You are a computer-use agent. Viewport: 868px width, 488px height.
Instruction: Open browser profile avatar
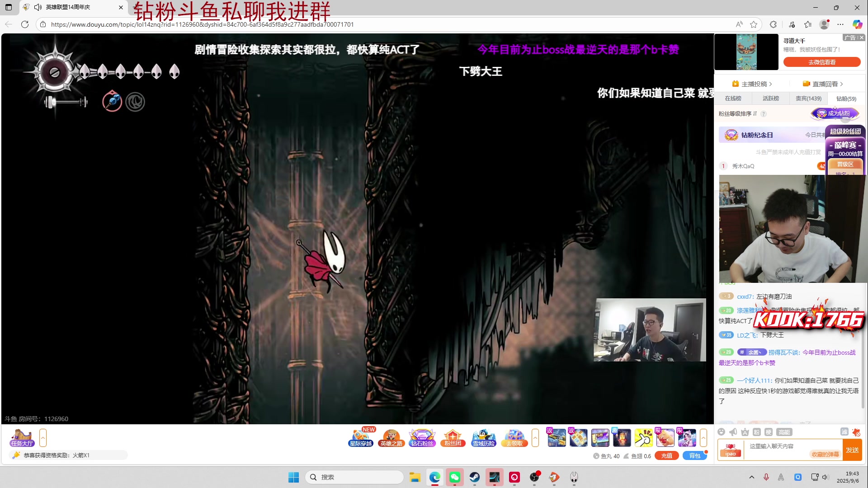tap(825, 24)
